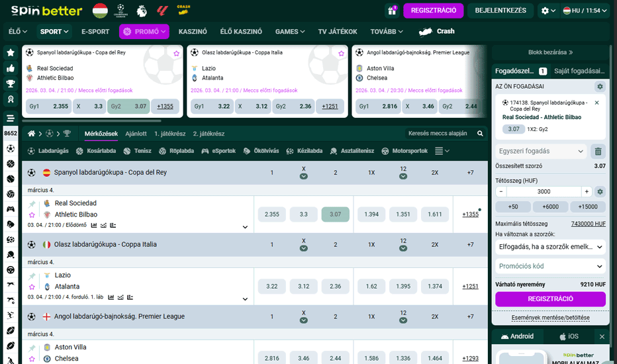Select the gamepad eSports sidebar icon

click(11, 209)
